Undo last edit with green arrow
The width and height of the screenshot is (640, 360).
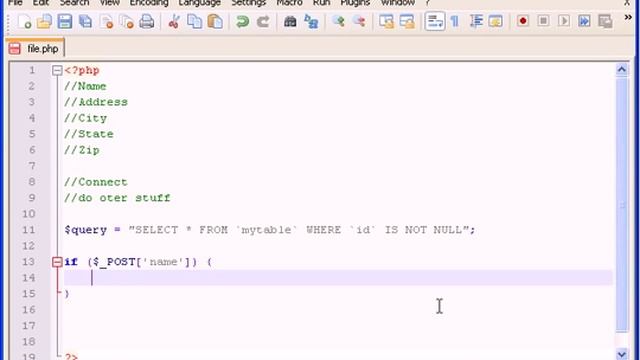pyautogui.click(x=242, y=21)
